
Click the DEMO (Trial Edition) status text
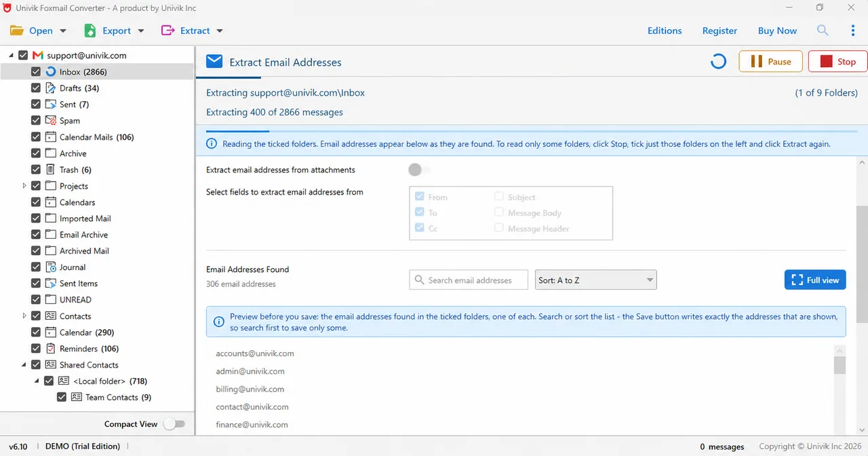coord(83,446)
